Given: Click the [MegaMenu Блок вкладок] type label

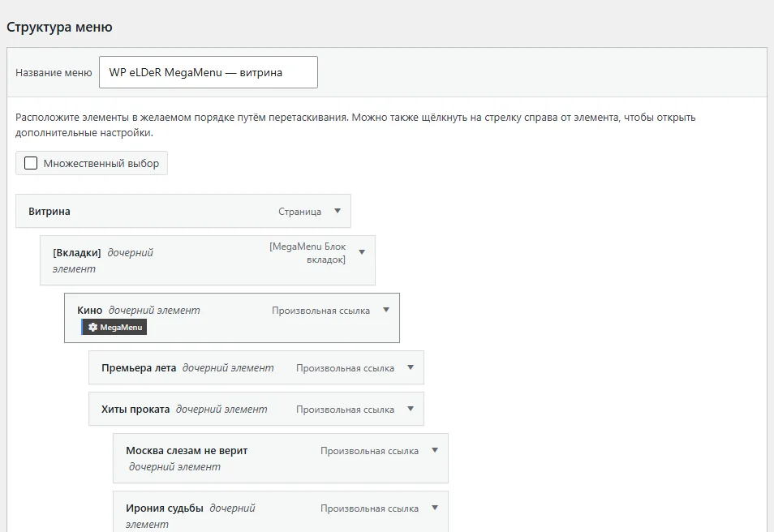Looking at the screenshot, I should (x=307, y=253).
